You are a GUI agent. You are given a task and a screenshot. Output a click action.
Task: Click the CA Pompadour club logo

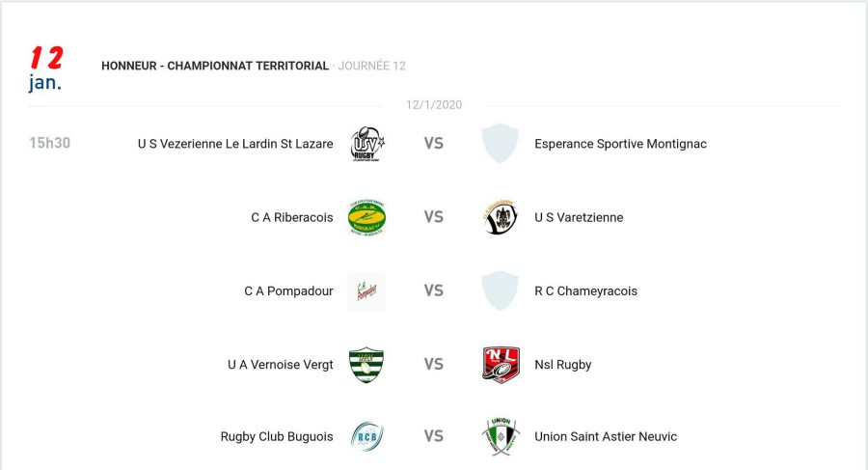coord(366,290)
